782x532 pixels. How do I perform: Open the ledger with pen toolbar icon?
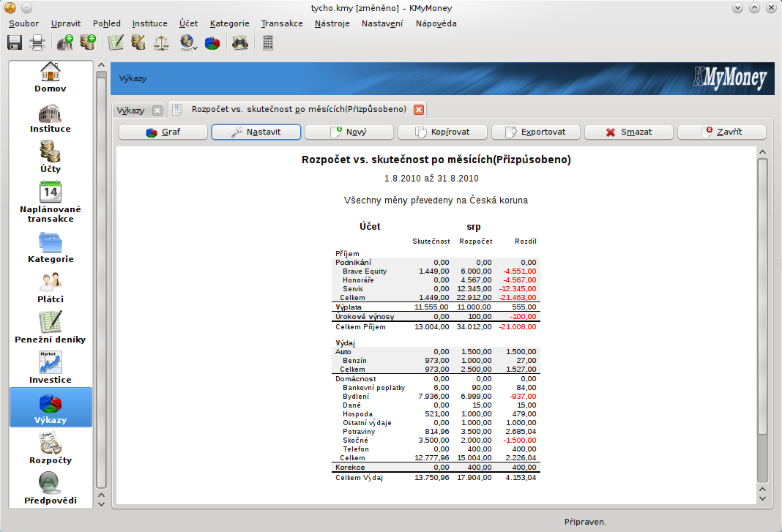click(x=116, y=43)
